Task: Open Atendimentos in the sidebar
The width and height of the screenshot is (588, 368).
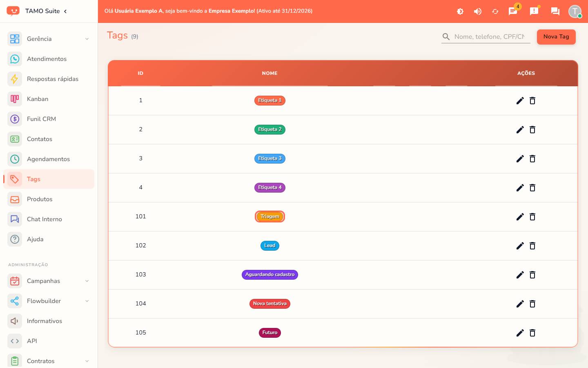Action: coord(49,59)
